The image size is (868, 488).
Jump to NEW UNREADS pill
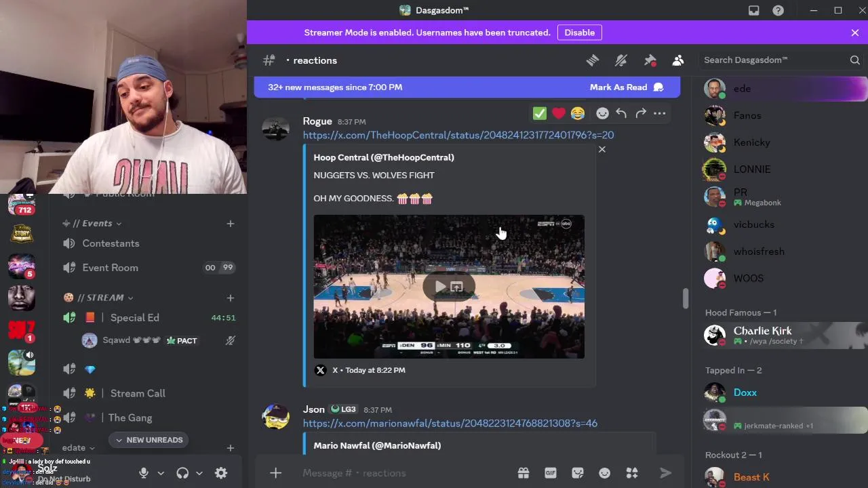point(149,440)
